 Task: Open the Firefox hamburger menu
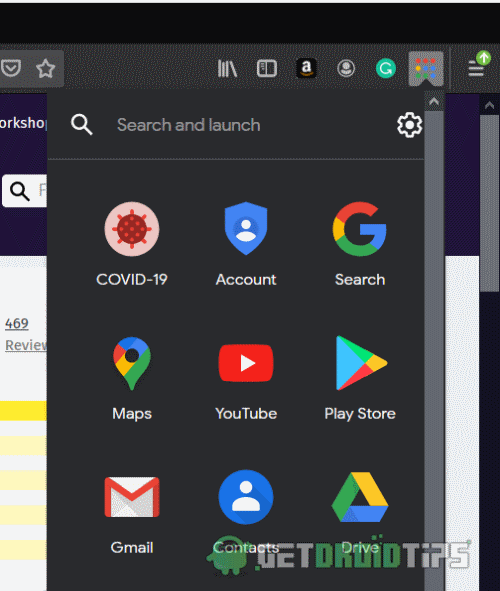(476, 68)
